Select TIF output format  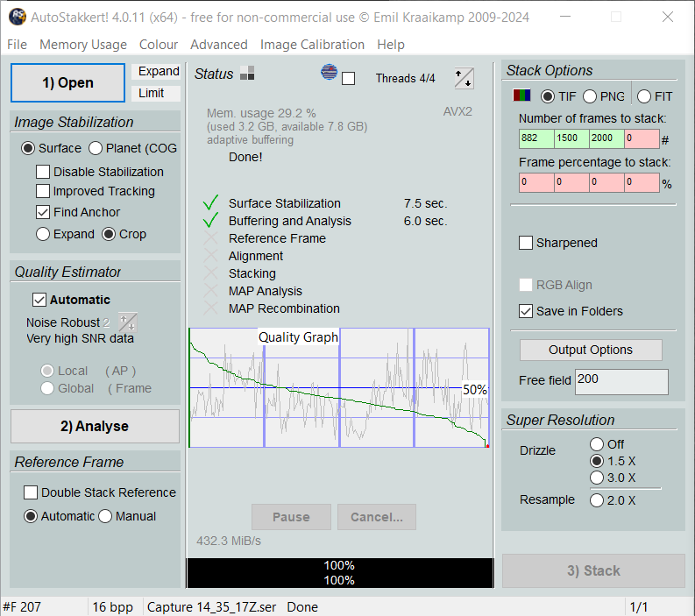(548, 96)
